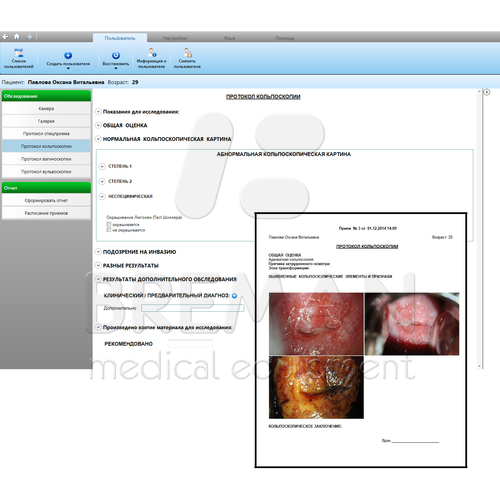500x500 pixels.
Task: Click Сформировать отчет button
Action: pos(46,200)
